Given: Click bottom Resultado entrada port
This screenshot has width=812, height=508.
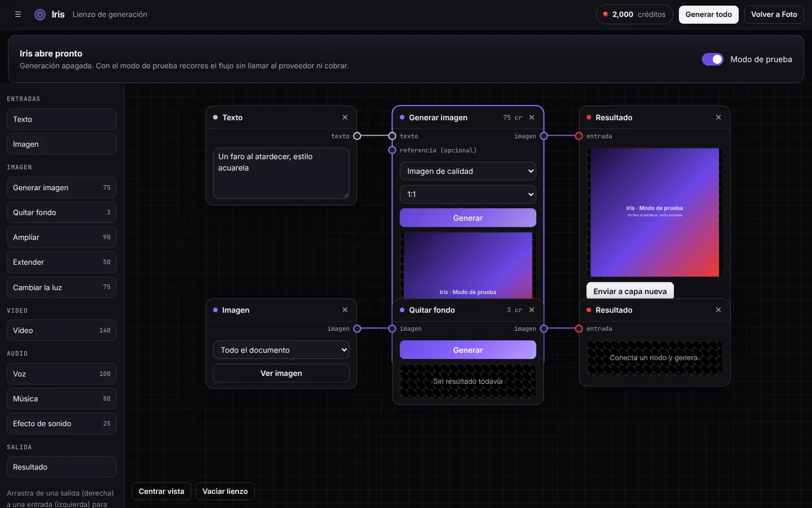Looking at the screenshot, I should (x=579, y=329).
